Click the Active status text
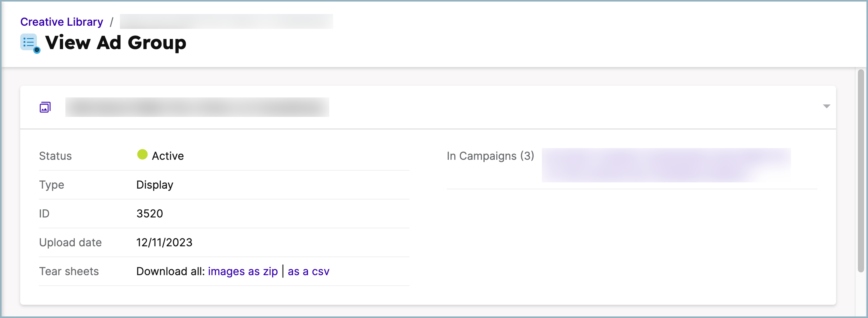868x318 pixels. coord(168,156)
